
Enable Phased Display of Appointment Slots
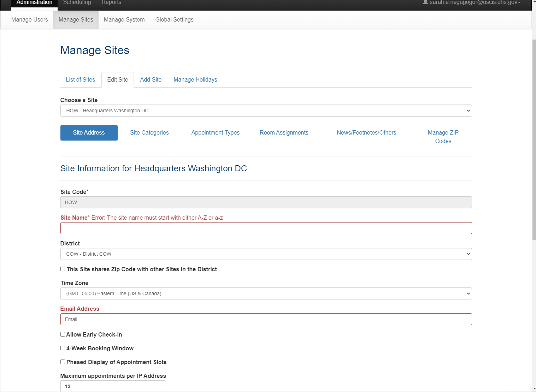click(x=63, y=362)
